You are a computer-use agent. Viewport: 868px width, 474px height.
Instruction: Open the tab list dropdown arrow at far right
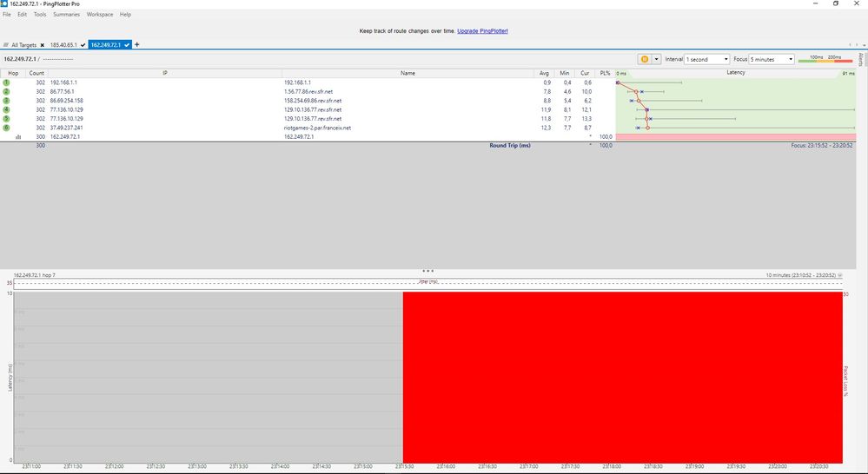point(864,45)
